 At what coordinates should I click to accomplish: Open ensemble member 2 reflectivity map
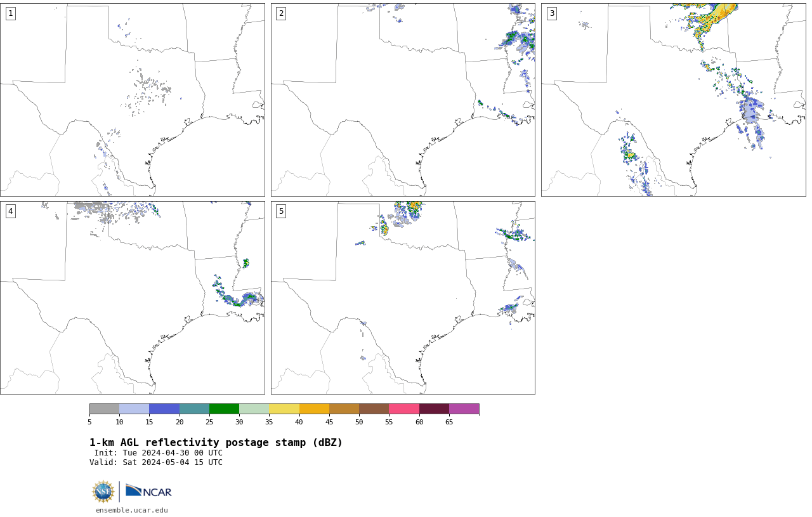[403, 100]
